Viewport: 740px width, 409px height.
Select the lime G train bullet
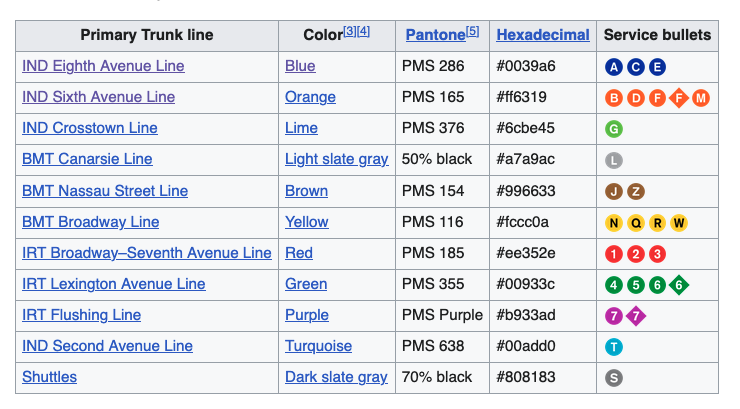[x=614, y=129]
